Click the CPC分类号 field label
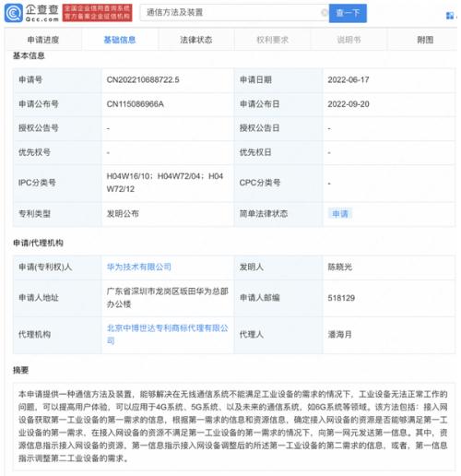The width and height of the screenshot is (461, 476). point(260,183)
